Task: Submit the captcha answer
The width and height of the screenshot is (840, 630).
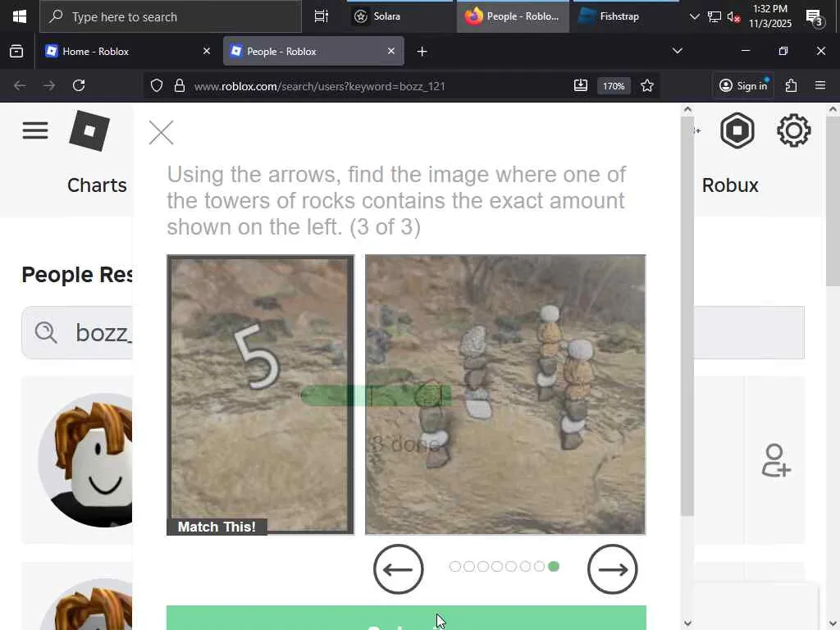Action: pos(406,618)
